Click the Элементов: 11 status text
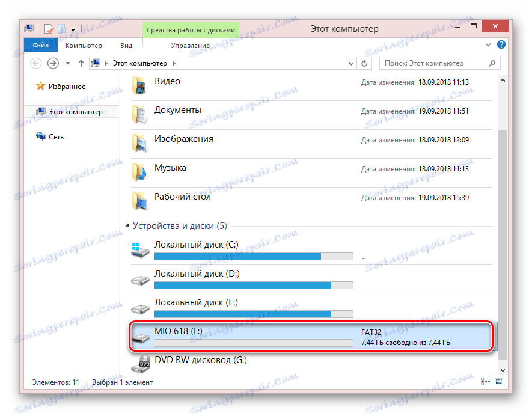The width and height of the screenshot is (532, 413). [56, 382]
